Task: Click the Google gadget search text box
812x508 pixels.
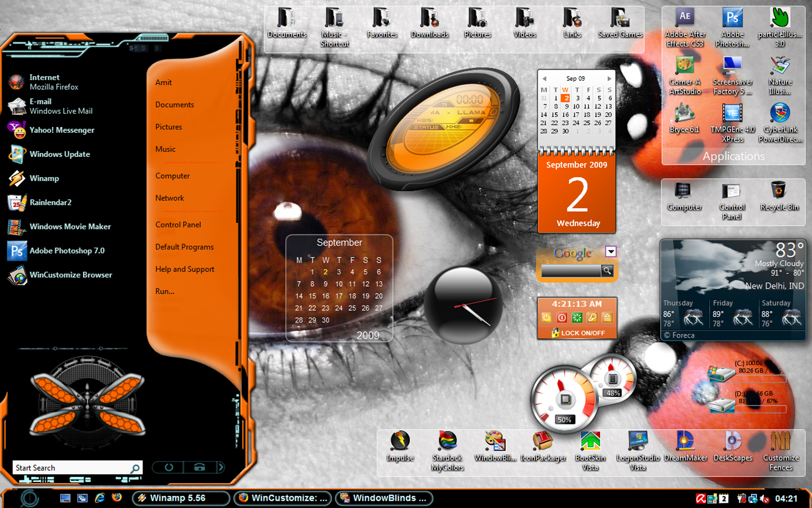Action: [x=571, y=271]
